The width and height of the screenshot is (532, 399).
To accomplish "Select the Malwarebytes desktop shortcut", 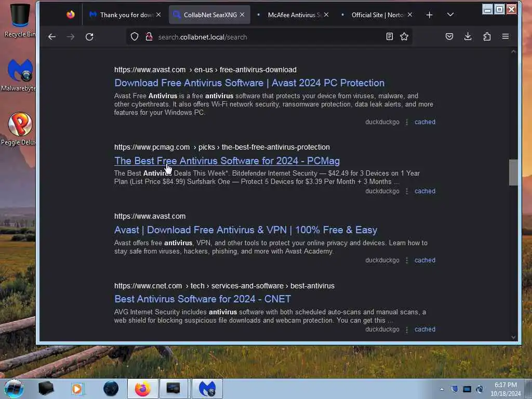I will pyautogui.click(x=19, y=75).
